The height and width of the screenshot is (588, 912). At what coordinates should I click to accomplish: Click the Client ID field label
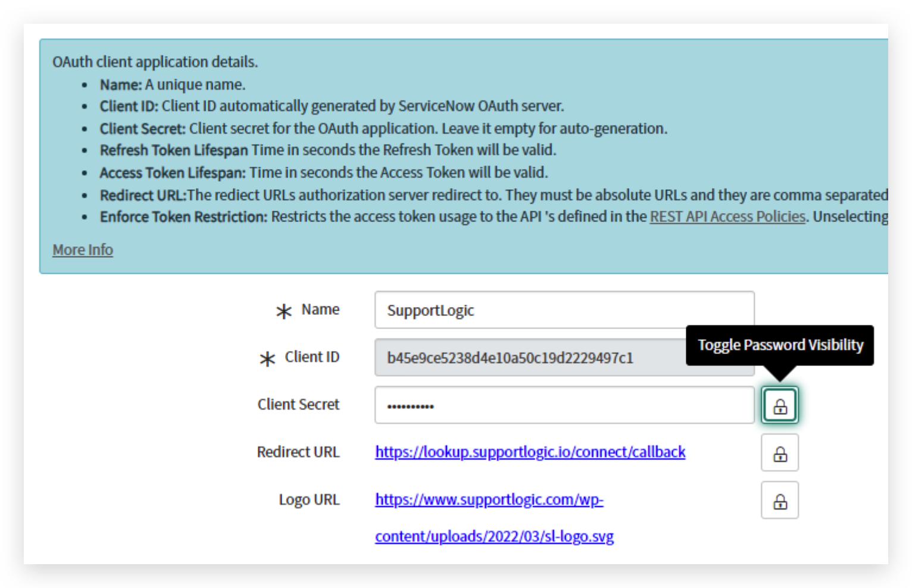point(312,357)
